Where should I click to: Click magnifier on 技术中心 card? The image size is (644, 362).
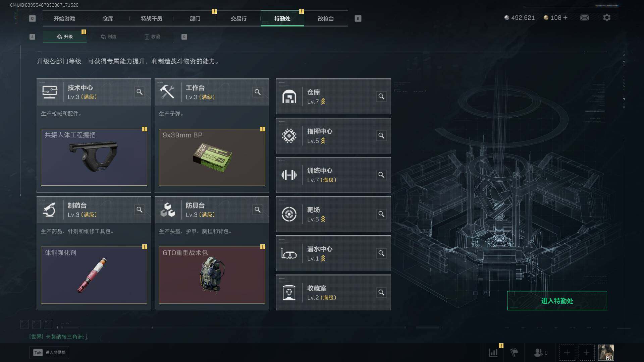[140, 92]
